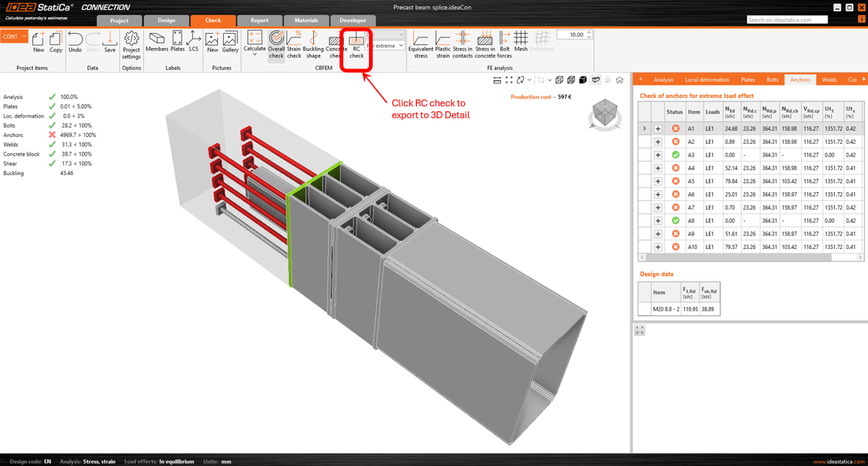Click the Undo button

pyautogui.click(x=75, y=43)
